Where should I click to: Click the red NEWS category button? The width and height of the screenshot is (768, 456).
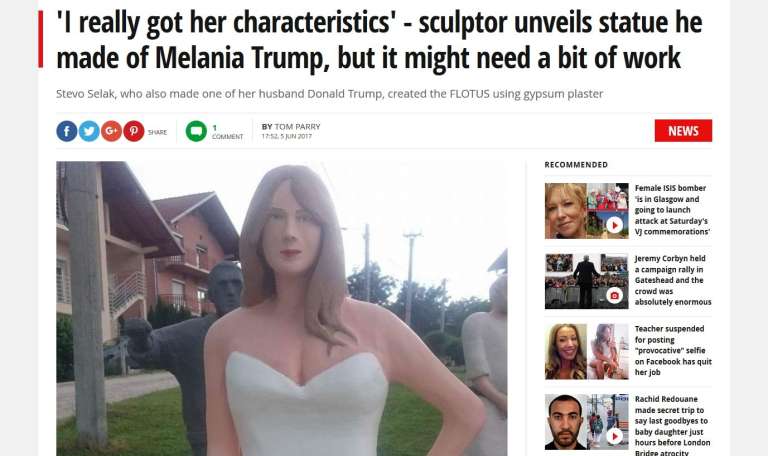[683, 131]
